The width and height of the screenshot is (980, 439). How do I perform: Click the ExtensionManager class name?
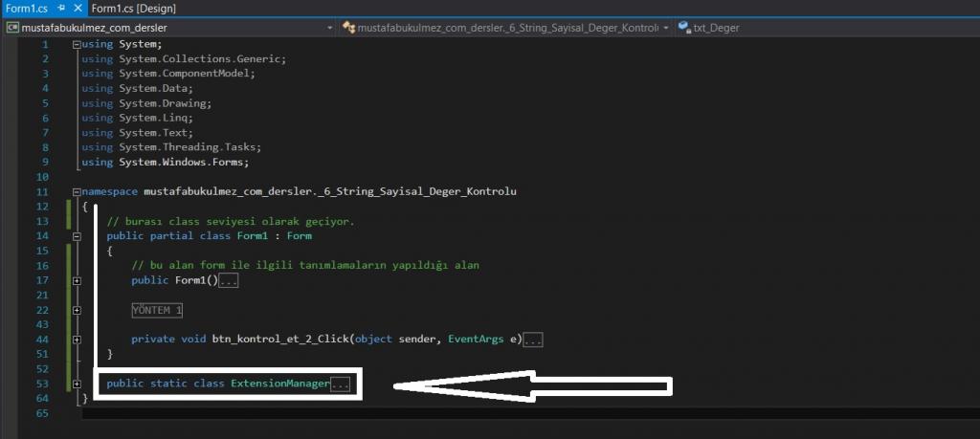pyautogui.click(x=280, y=384)
